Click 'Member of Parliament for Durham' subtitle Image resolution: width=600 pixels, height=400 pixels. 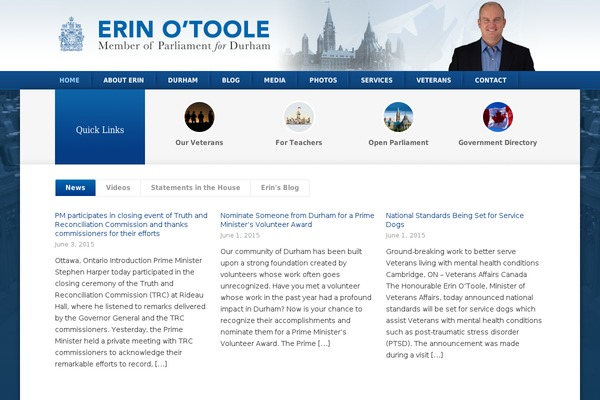184,46
